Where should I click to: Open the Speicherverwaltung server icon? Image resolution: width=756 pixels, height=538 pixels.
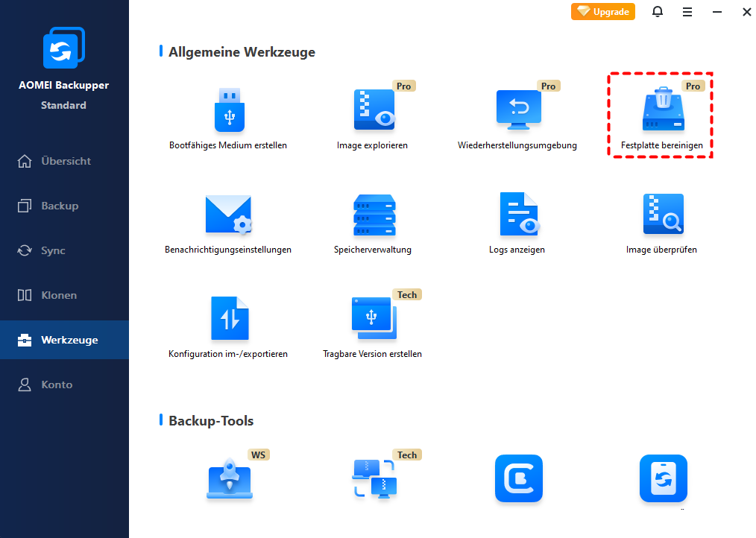point(374,215)
